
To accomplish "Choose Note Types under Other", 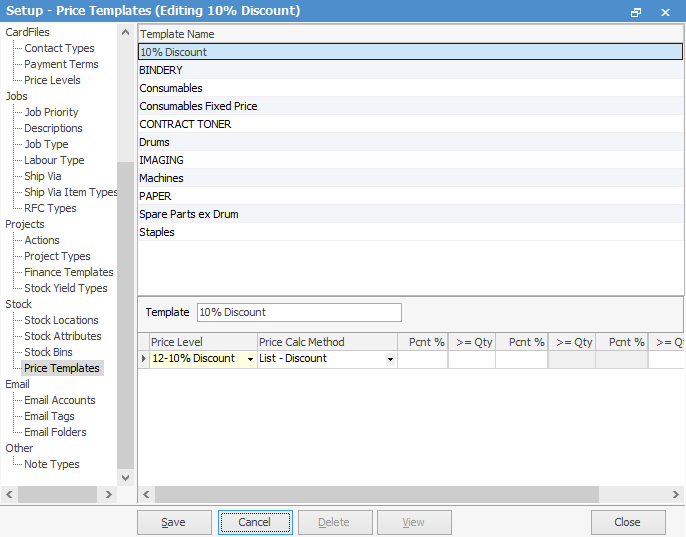I will 52,464.
